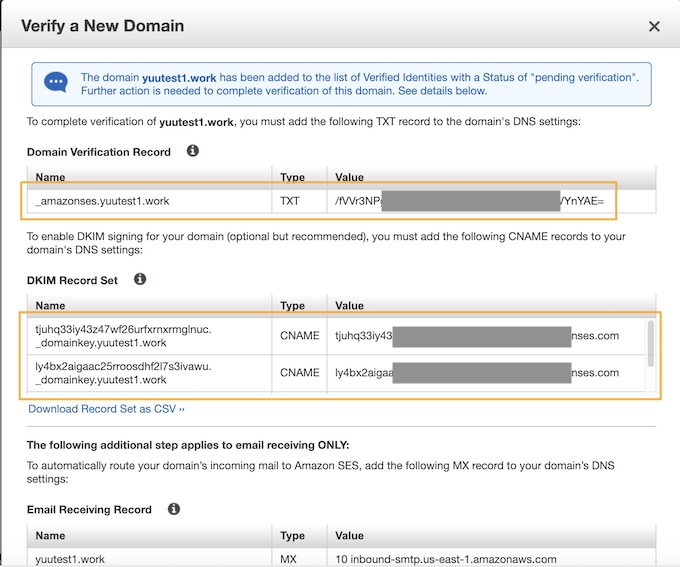The image size is (680, 567).
Task: Click the Verify a New Domain title
Action: pyautogui.click(x=103, y=26)
